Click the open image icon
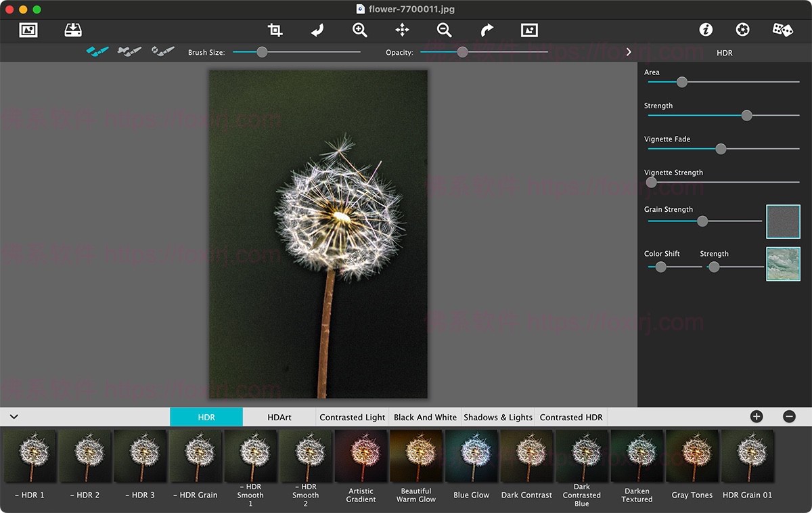812x513 pixels. coord(28,30)
